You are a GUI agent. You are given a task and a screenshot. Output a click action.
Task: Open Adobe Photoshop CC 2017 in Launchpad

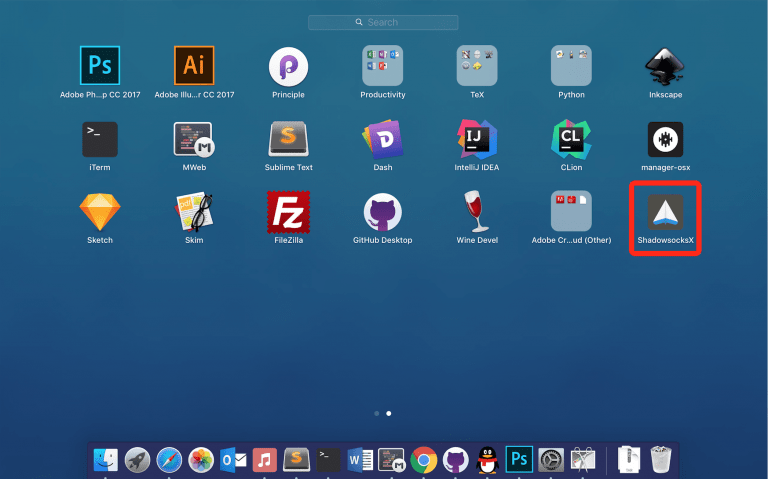click(100, 66)
